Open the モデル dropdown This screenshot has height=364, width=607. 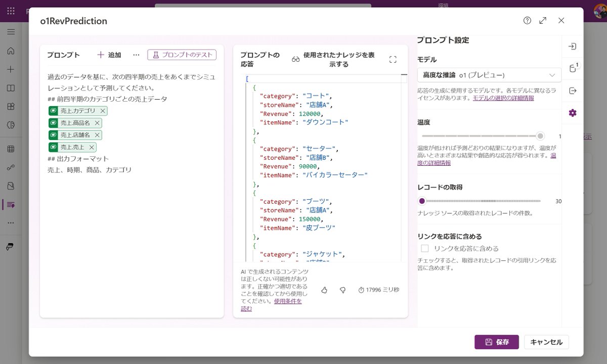[x=488, y=74]
